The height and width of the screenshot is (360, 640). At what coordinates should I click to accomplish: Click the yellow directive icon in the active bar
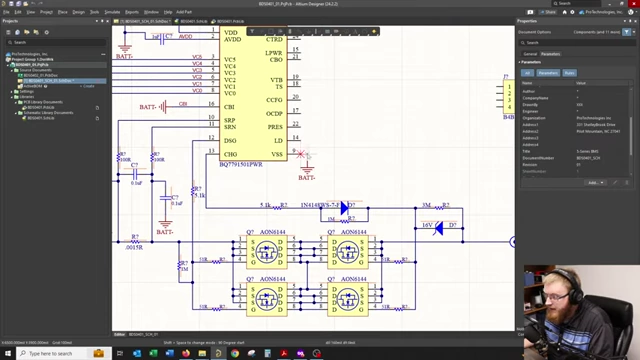[x=374, y=31]
